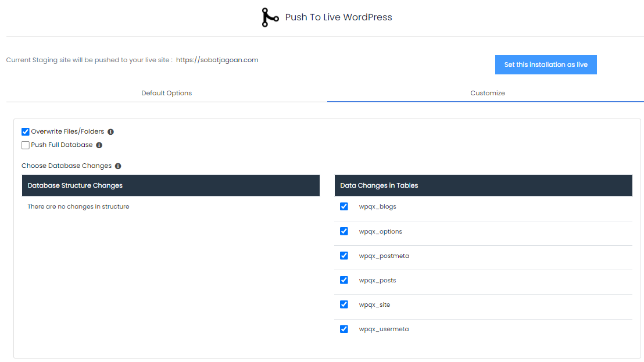
Task: Click the wpqx_blogs table name
Action: (377, 206)
